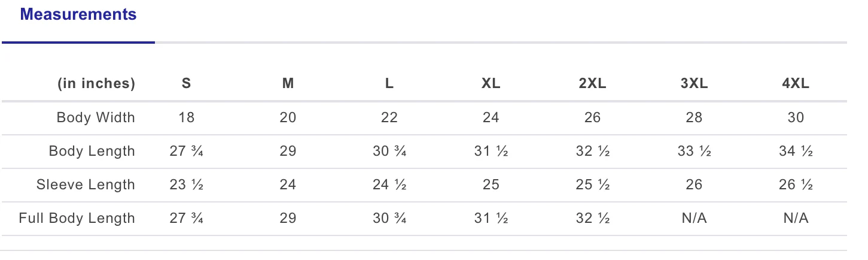The image size is (868, 260).
Task: Click Full Body Length N/A under 4XL
Action: coord(796,218)
